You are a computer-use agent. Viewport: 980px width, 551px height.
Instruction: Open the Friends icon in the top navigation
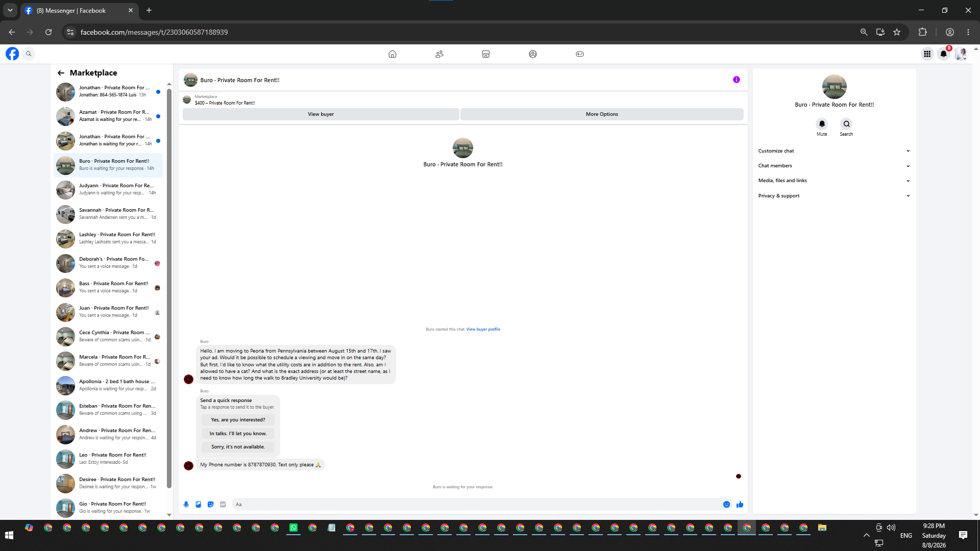439,54
